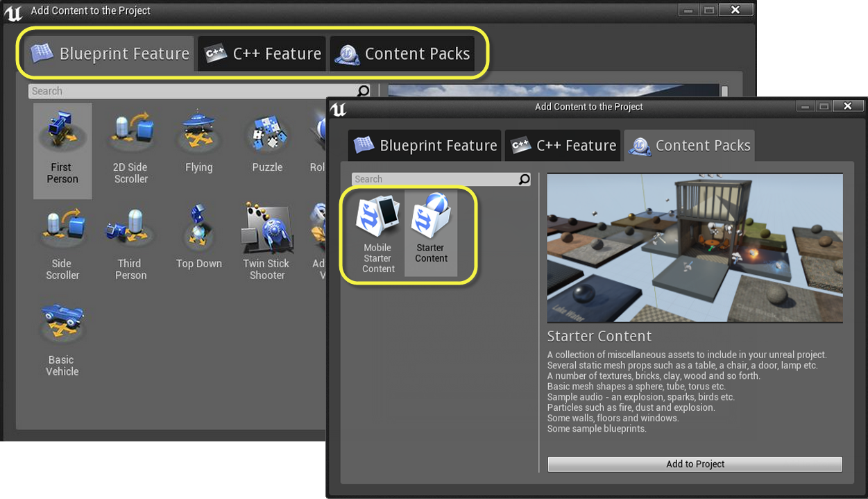Switch to the Blueprint Feature tab
The width and height of the screenshot is (868, 499).
424,145
